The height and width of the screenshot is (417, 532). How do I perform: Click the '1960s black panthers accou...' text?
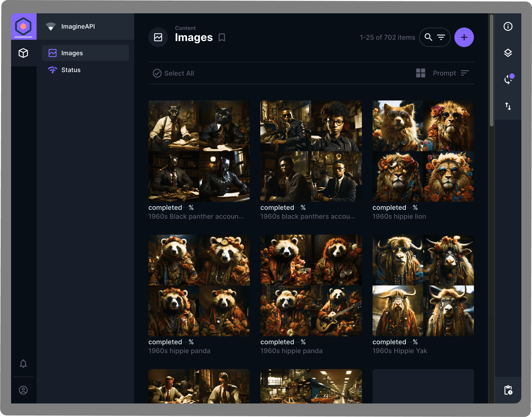308,216
